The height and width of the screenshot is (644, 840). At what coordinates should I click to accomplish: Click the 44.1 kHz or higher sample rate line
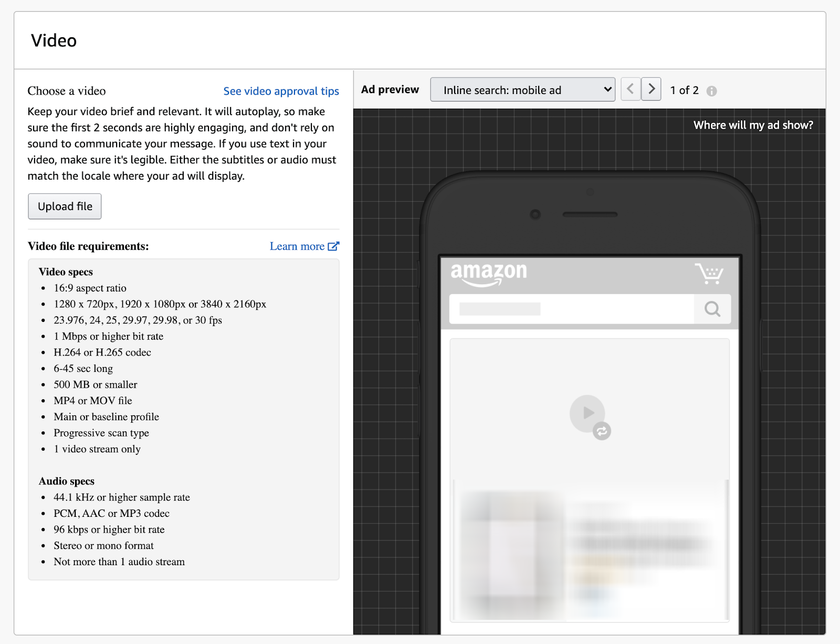tap(122, 497)
